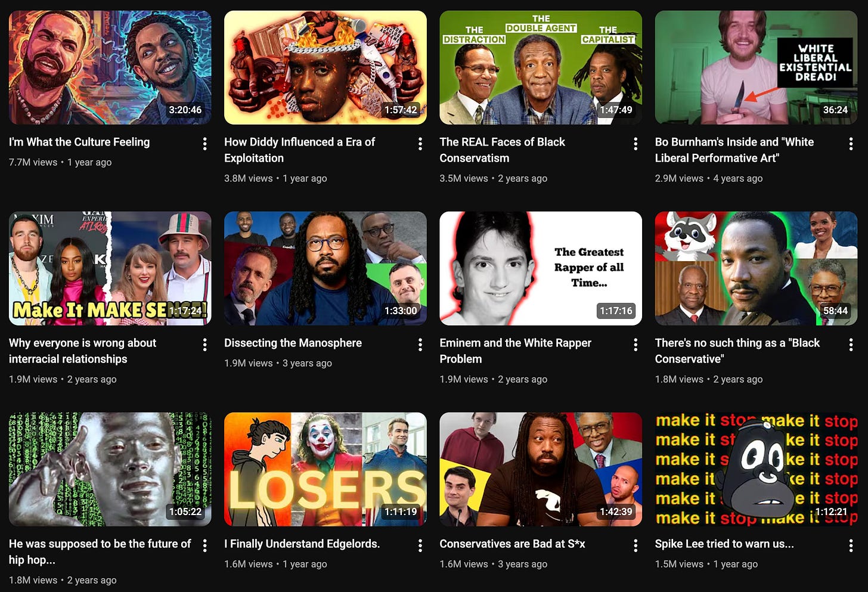Open options for "There's no such thing as a Black Conservative"

coord(851,345)
